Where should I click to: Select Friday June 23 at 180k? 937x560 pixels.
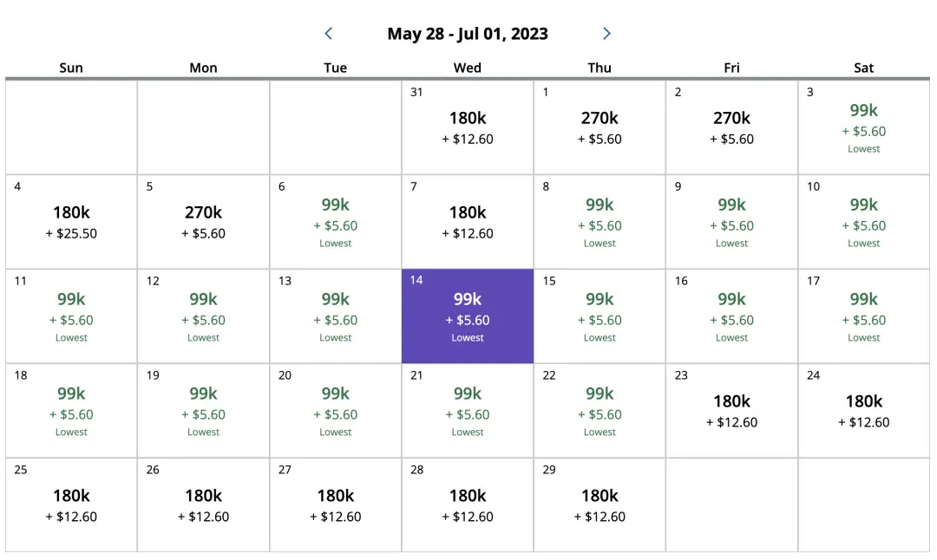click(x=731, y=411)
